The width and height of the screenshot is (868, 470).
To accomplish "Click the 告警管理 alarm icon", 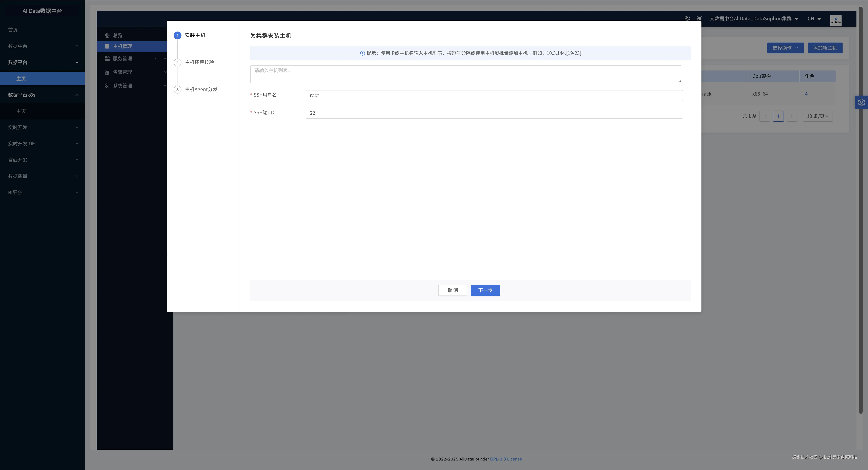I will coord(107,72).
